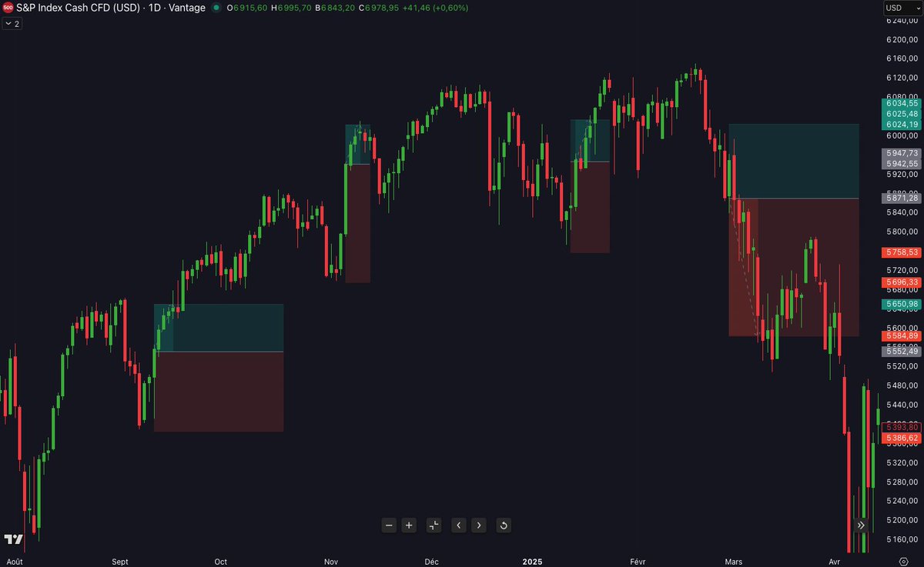Click the green 5650,98 price label
Viewport: 924px width, 567px height.
[x=902, y=305]
